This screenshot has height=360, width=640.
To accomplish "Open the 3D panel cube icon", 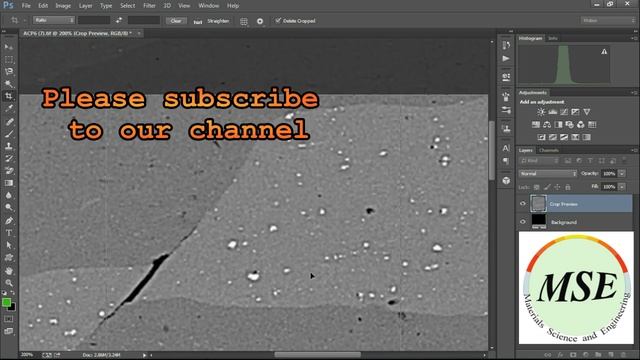I will coord(506,180).
